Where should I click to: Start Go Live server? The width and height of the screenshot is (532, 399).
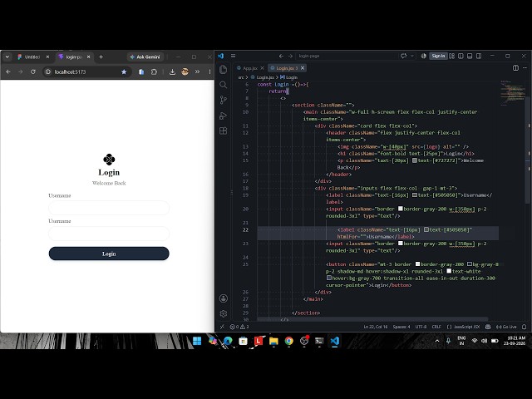click(506, 327)
